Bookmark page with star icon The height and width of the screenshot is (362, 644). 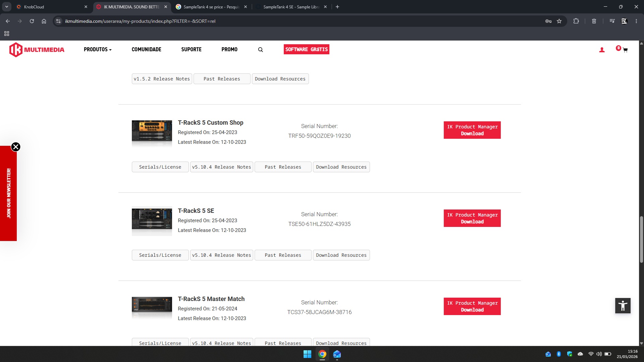coord(559,21)
